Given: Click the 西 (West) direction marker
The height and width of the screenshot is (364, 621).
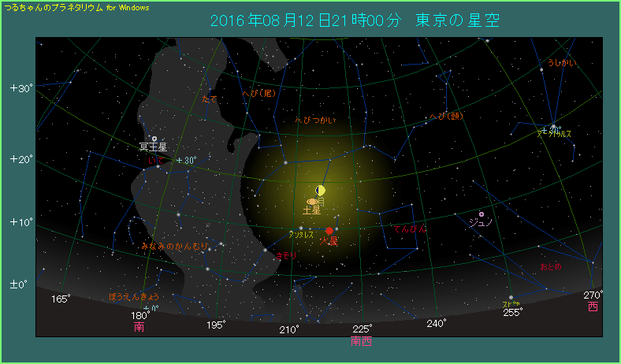Looking at the screenshot, I should click(x=593, y=306).
